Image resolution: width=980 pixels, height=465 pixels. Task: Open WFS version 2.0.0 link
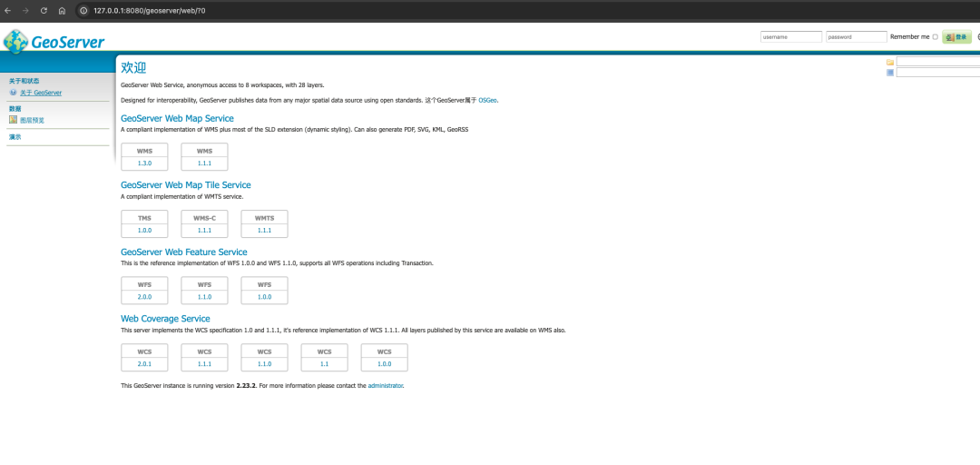(144, 297)
